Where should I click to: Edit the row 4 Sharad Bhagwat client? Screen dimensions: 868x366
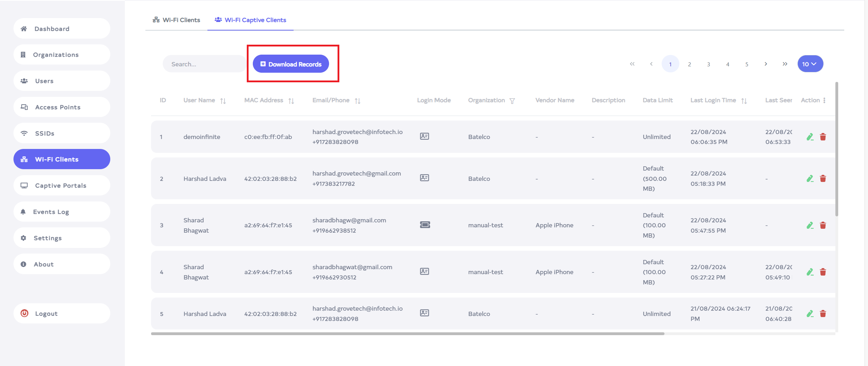pyautogui.click(x=810, y=272)
